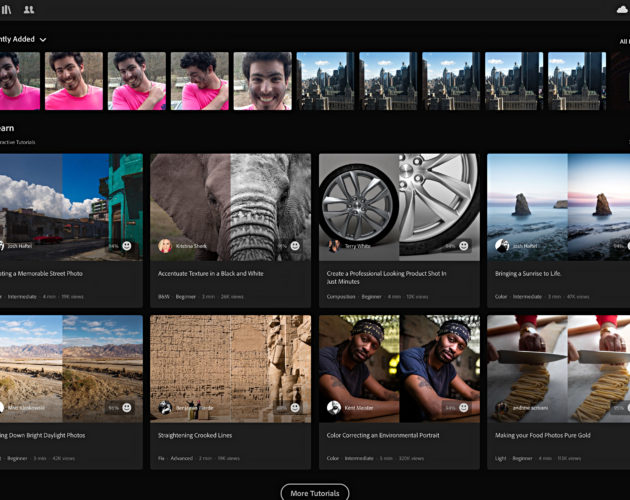Click Terry White's avatar on wheel tutorial
This screenshot has width=630, height=500.
(333, 246)
